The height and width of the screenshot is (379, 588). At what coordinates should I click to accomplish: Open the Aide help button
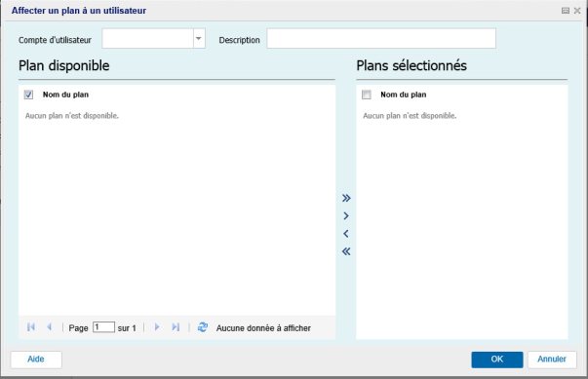[x=36, y=360]
